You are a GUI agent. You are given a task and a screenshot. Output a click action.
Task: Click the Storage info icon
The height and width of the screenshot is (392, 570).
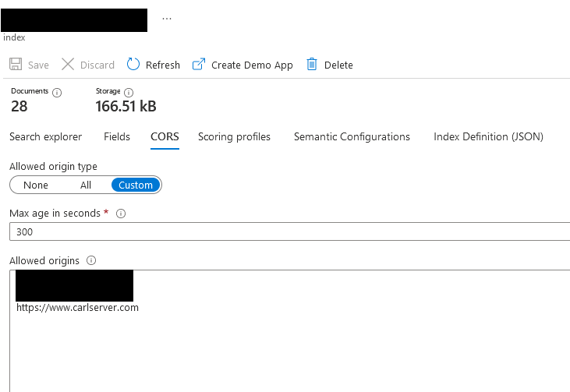129,92
